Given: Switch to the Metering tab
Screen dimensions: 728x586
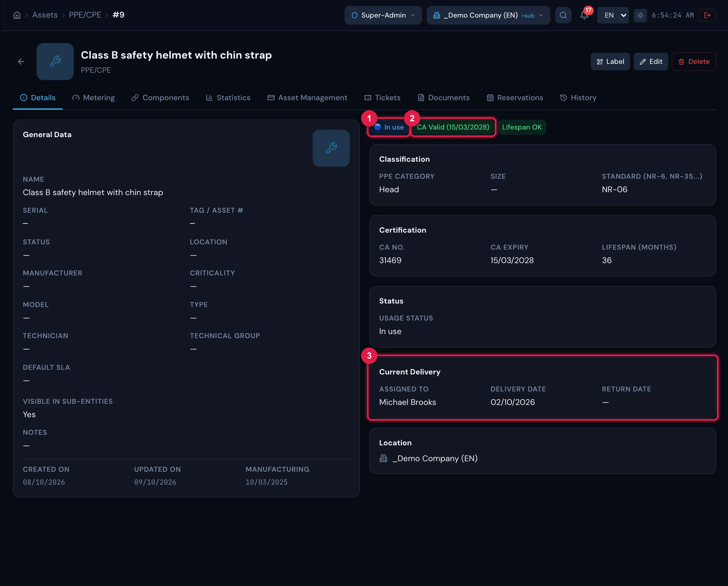Looking at the screenshot, I should (93, 98).
